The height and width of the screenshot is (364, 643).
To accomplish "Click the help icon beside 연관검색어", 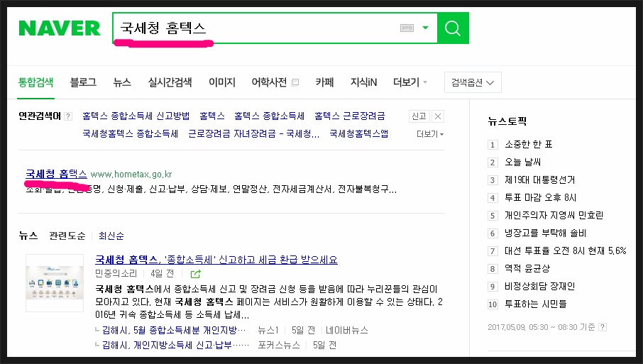I will pyautogui.click(x=68, y=116).
